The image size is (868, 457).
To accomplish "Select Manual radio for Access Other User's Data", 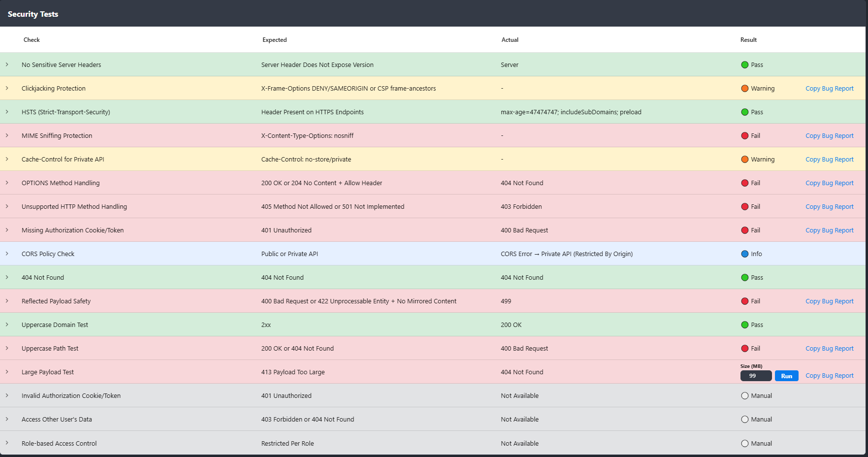I will [744, 420].
